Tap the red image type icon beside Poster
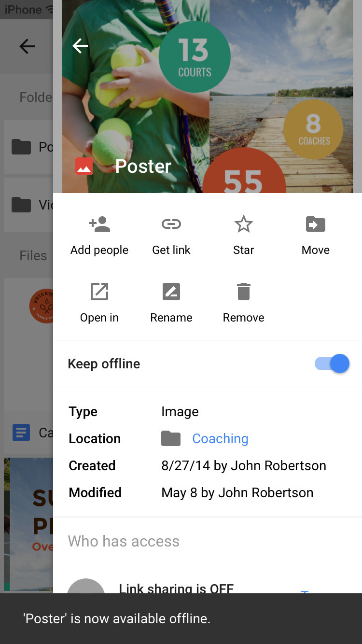This screenshot has height=644, width=362. click(84, 167)
